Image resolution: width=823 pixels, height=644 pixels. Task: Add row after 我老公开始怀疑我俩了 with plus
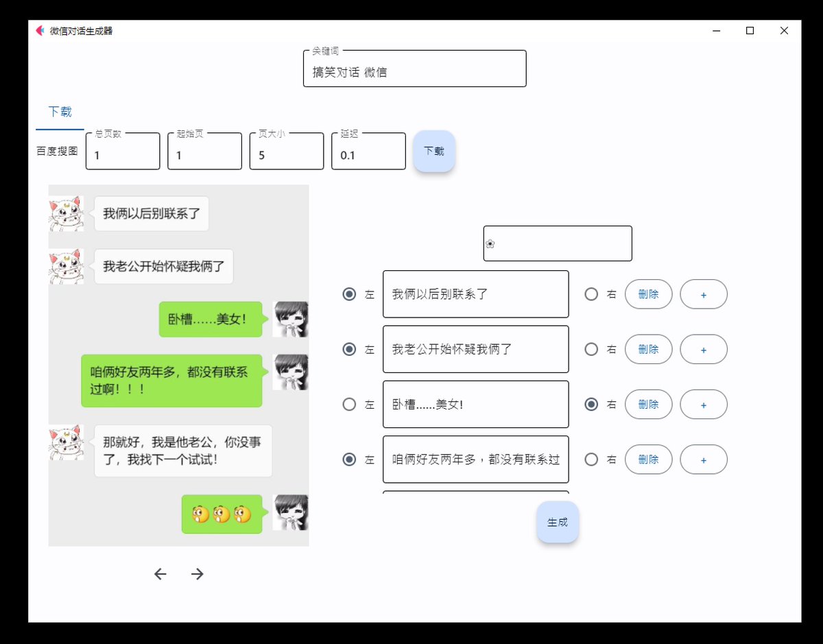pos(704,349)
